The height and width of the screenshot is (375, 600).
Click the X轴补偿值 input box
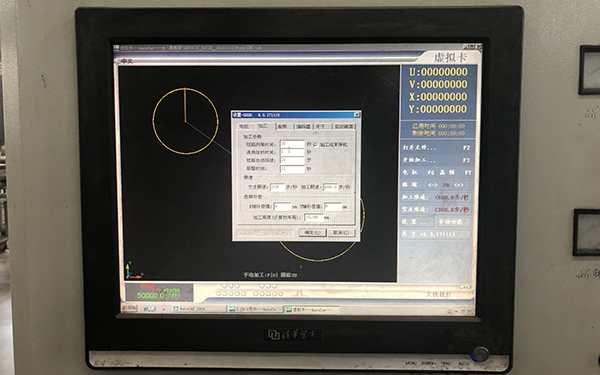coord(282,207)
